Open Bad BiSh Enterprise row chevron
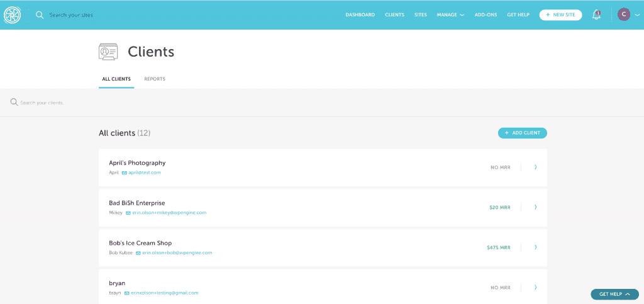The width and height of the screenshot is (644, 304). pyautogui.click(x=535, y=207)
